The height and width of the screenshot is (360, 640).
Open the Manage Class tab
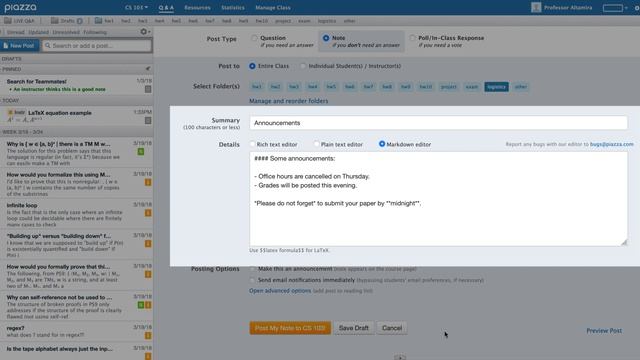coord(273,7)
